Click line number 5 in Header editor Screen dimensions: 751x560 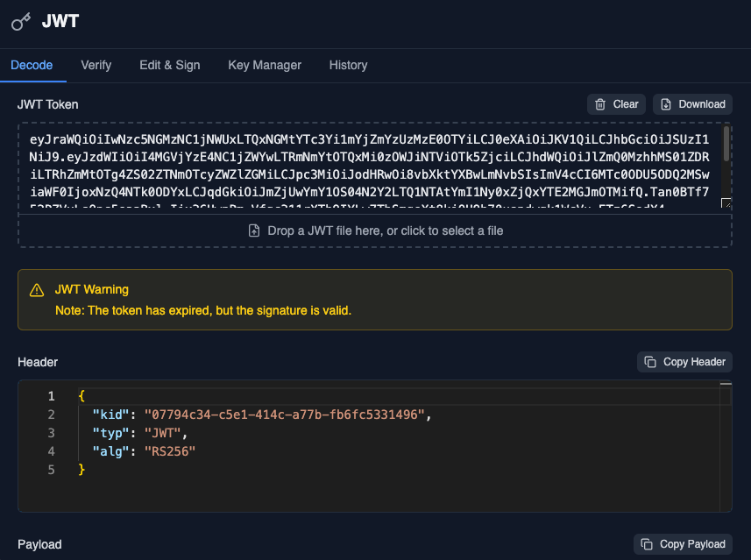pyautogui.click(x=51, y=470)
